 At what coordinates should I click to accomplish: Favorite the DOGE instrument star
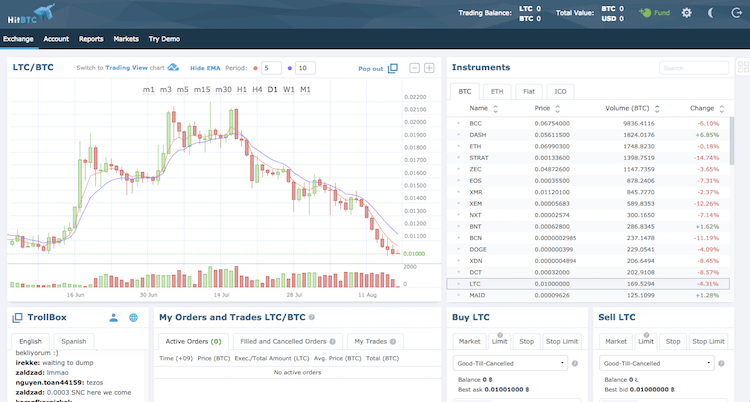click(x=458, y=249)
